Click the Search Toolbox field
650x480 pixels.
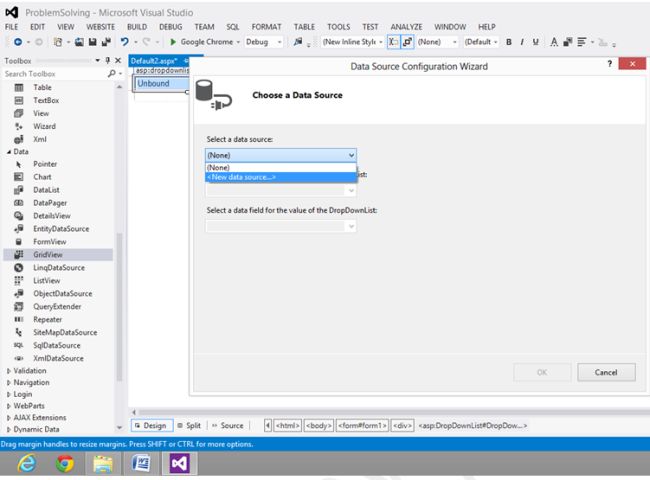pyautogui.click(x=55, y=74)
